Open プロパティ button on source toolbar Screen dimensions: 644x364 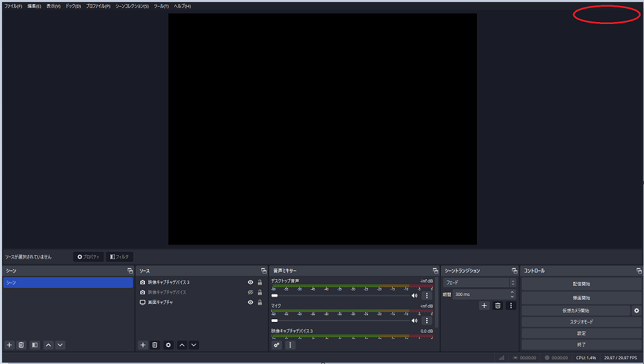tap(88, 256)
